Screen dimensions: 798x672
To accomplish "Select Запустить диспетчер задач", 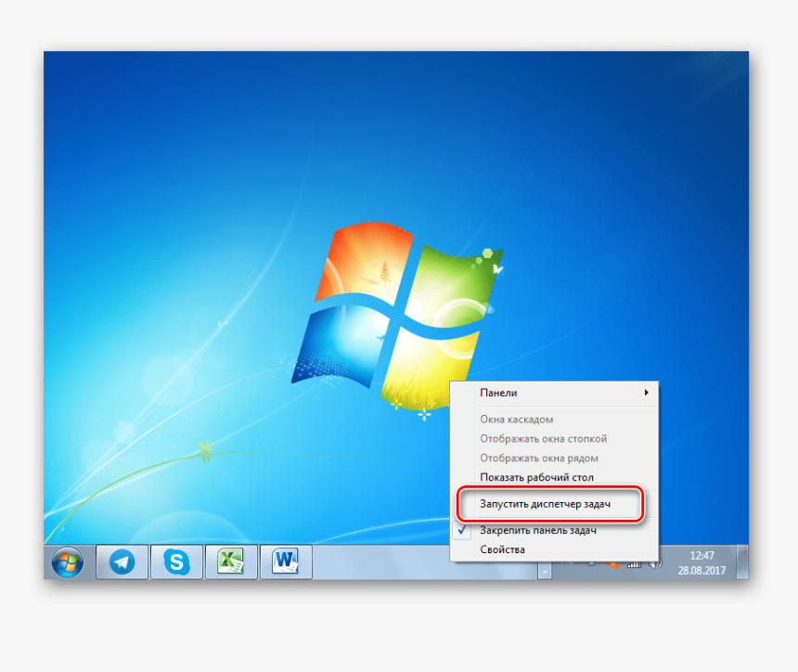I will [x=554, y=504].
